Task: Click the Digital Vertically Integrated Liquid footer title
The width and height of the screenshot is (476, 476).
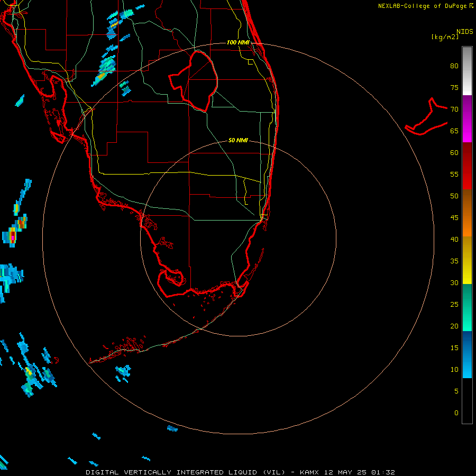Action: pyautogui.click(x=241, y=472)
